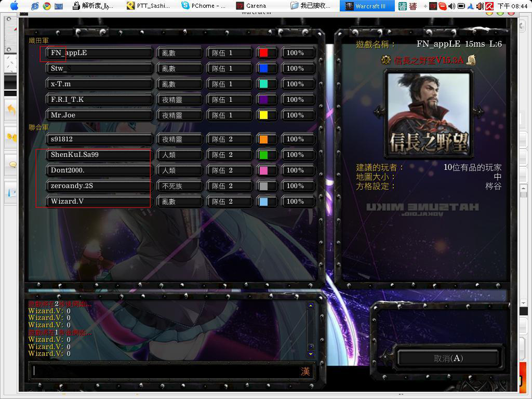Open the 隊伍 2 team dropdown for s91812

coord(229,139)
